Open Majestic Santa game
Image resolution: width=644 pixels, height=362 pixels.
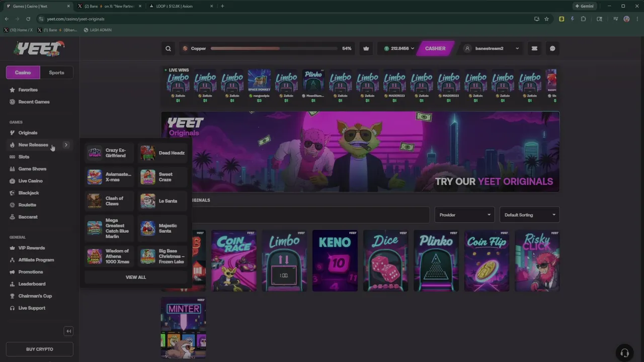coord(163,228)
